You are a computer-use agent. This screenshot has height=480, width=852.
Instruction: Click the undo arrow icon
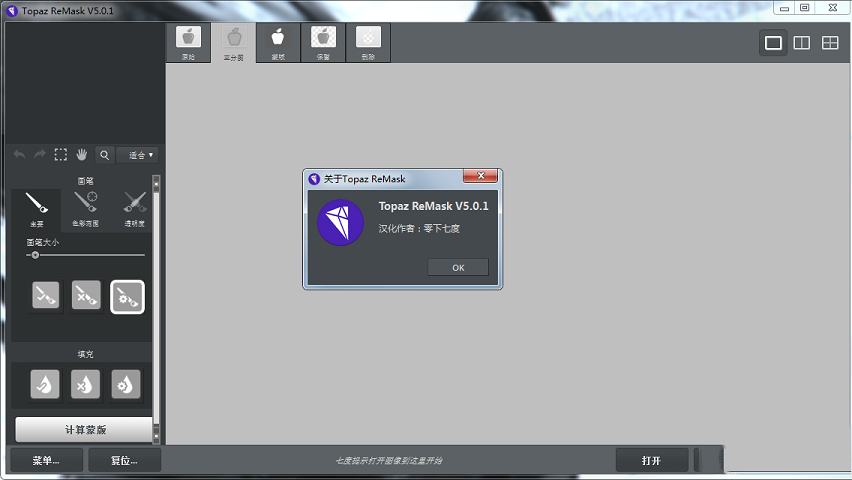pos(20,155)
